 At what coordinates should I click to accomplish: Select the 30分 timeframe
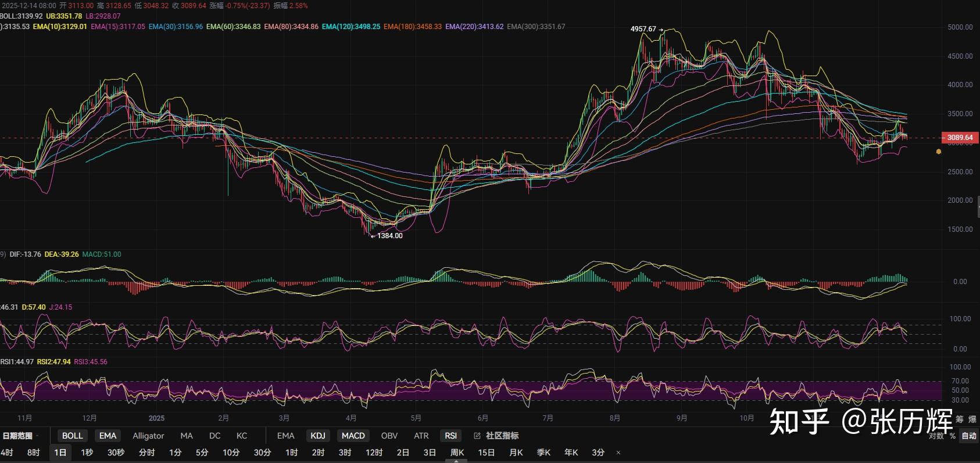(262, 453)
